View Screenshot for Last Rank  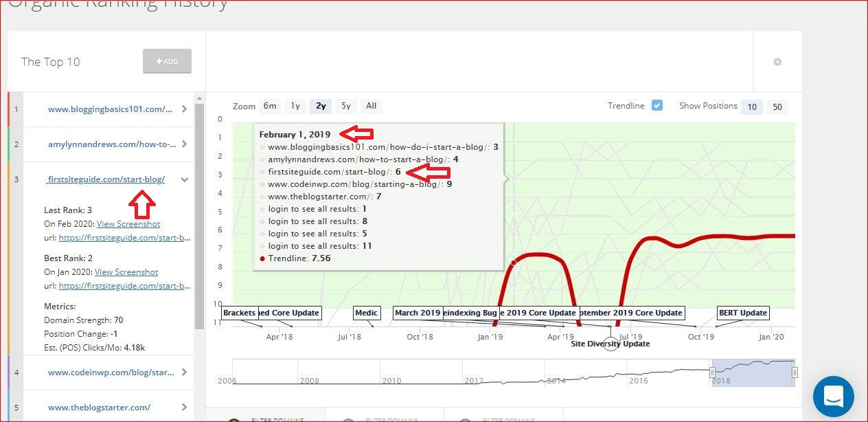coord(128,224)
